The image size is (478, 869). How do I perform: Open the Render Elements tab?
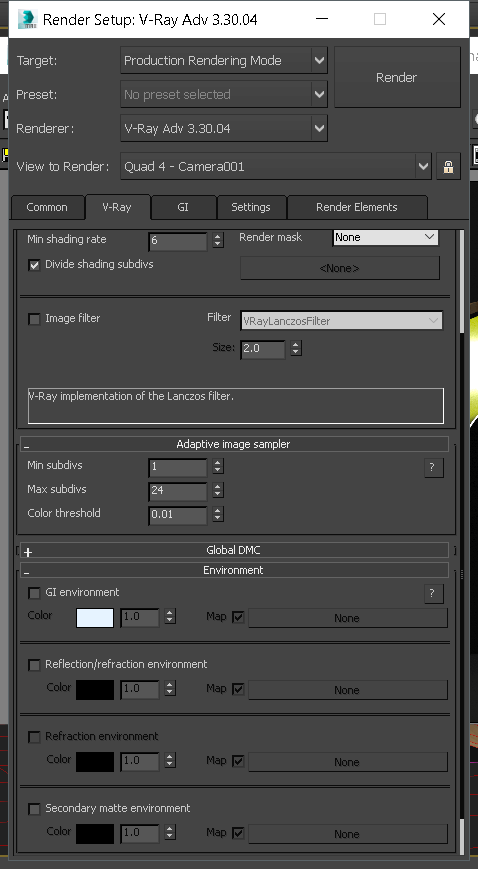[x=357, y=207]
